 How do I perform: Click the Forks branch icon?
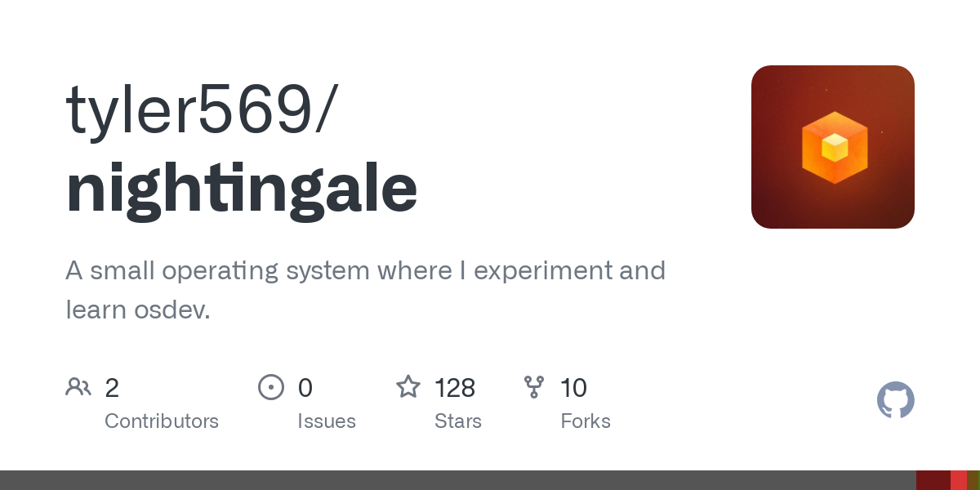click(x=534, y=387)
